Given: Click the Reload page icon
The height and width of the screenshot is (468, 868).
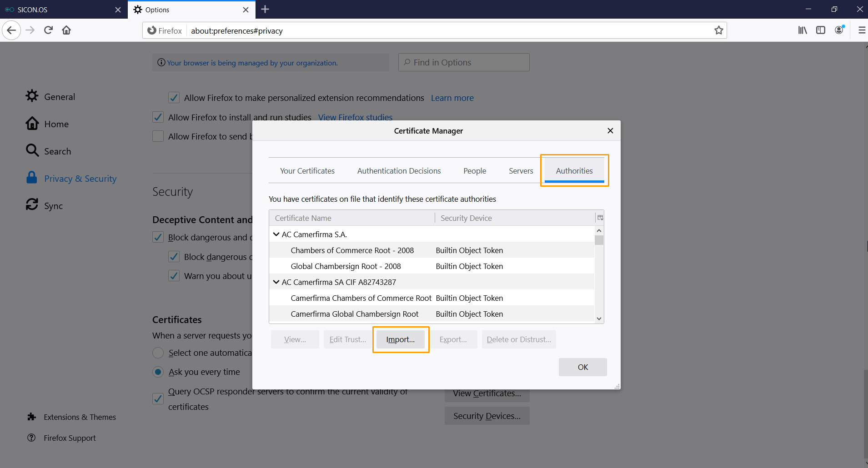Looking at the screenshot, I should click(x=48, y=30).
